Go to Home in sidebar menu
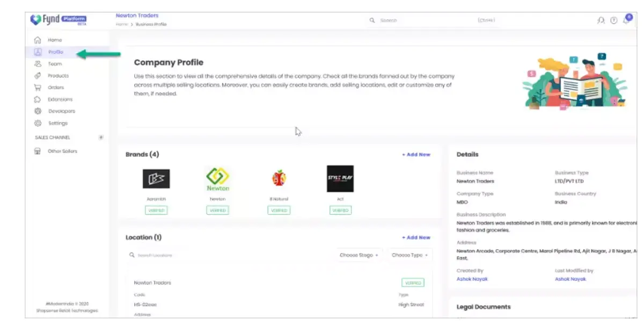This screenshot has width=644, height=325. [x=55, y=40]
